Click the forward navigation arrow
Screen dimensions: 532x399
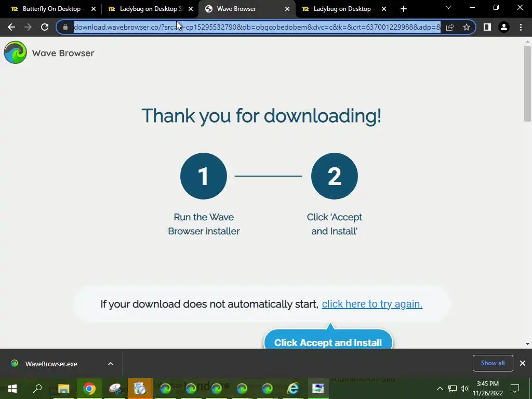coord(28,27)
